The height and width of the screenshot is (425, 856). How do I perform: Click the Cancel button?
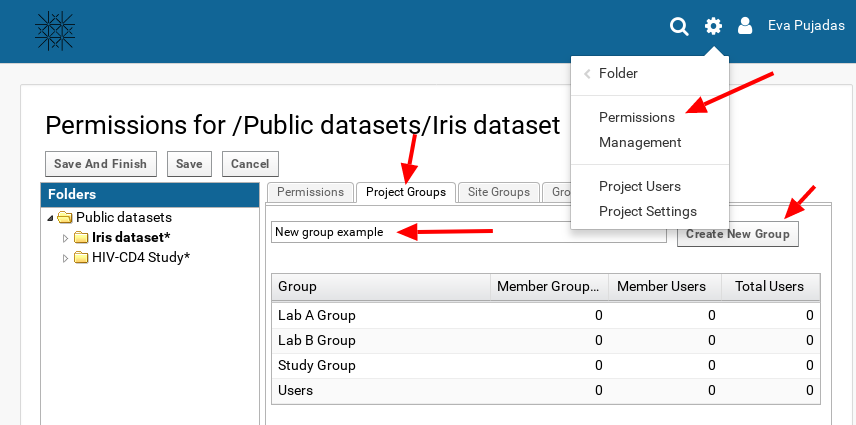click(250, 164)
